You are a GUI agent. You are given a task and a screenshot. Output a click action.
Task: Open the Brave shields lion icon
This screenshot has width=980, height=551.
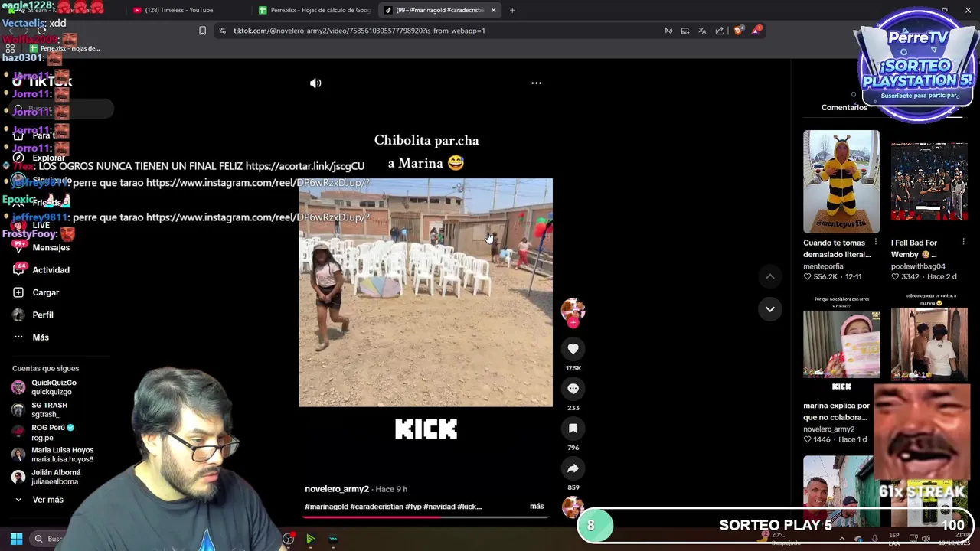[738, 31]
